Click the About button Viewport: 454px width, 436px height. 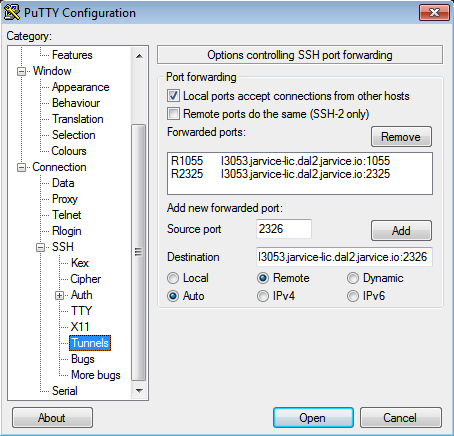(x=52, y=418)
